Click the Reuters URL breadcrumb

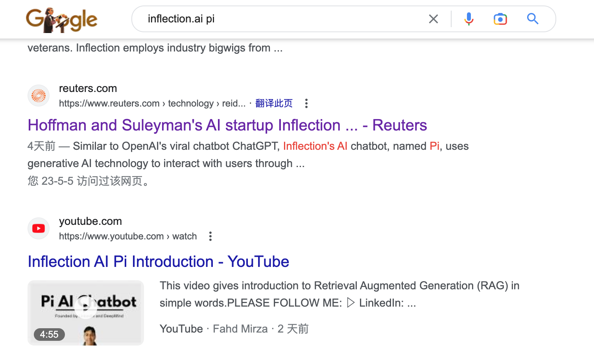pyautogui.click(x=152, y=103)
